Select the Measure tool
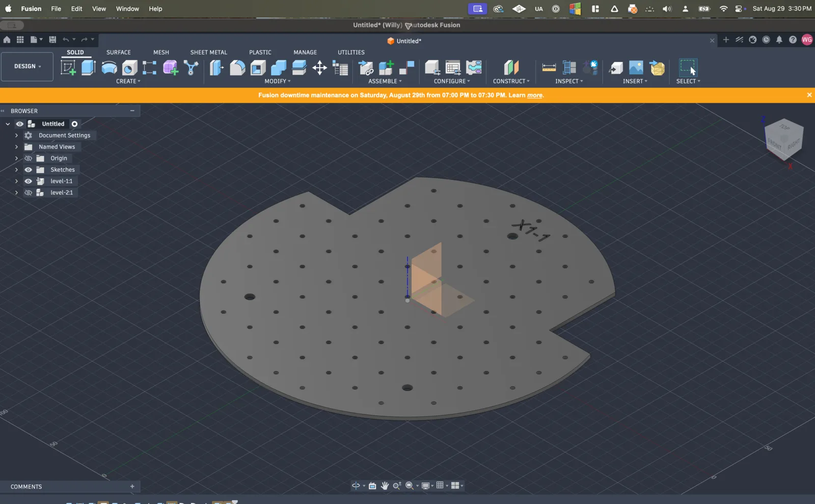 click(x=549, y=67)
